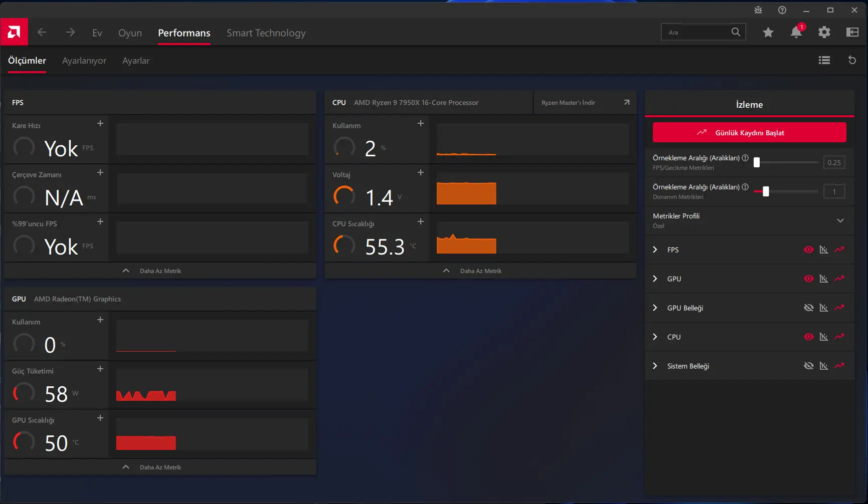Toggle graph icon for GPU Belleği row

pos(824,308)
